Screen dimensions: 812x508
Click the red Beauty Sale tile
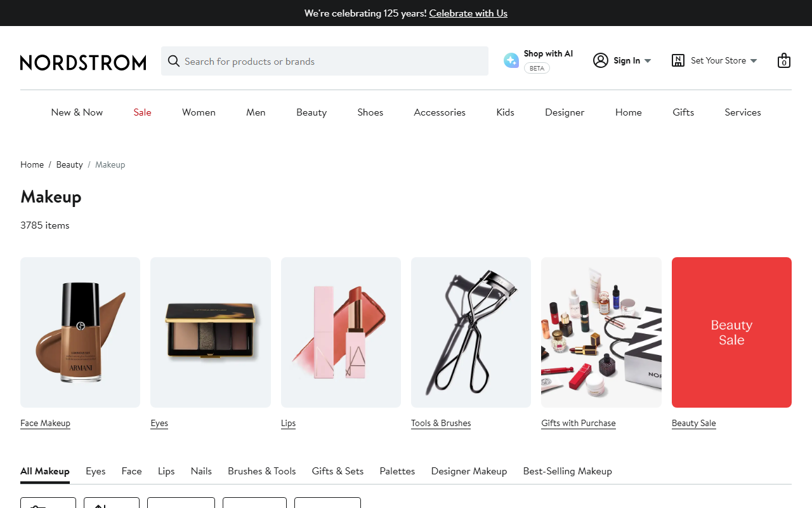pyautogui.click(x=731, y=332)
